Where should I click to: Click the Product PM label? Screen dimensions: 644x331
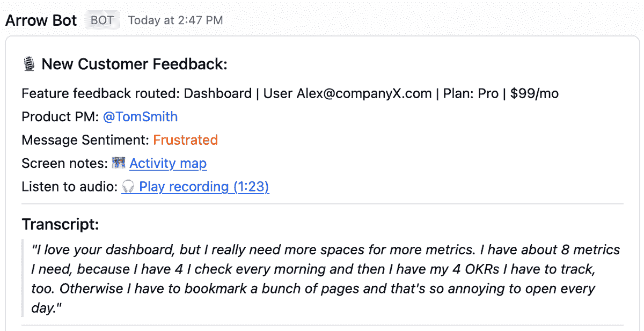[61, 116]
